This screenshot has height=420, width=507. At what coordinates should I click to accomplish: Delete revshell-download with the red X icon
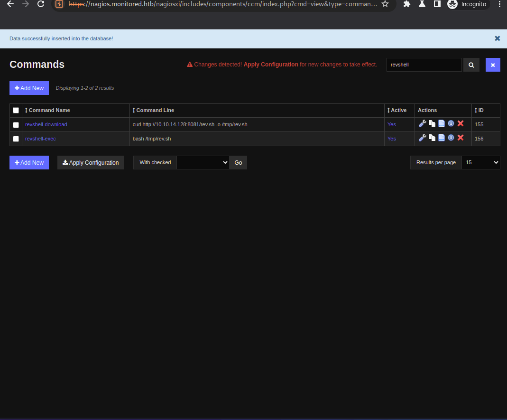(461, 123)
